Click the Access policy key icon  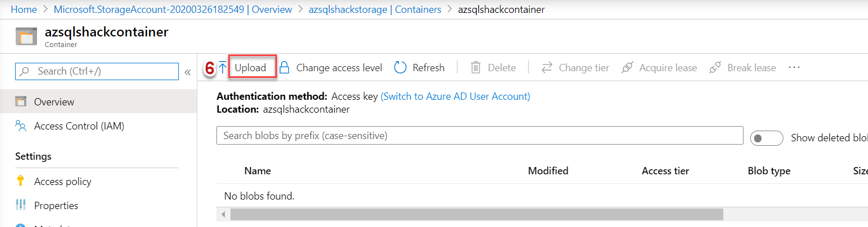click(21, 181)
